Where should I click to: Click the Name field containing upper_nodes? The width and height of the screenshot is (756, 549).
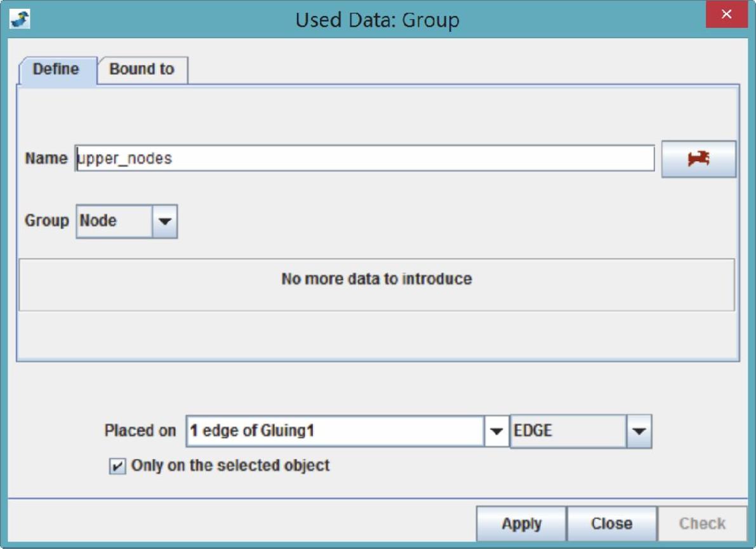coord(364,159)
